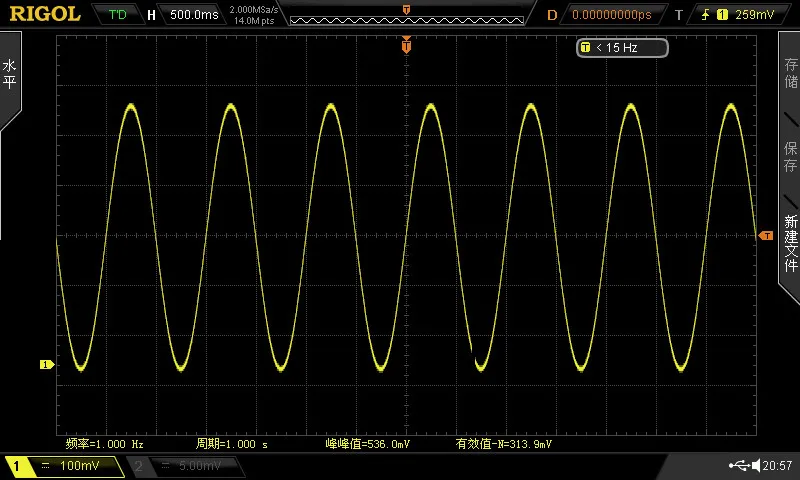Viewport: 800px width, 480px height.
Task: Click the RIGOL logo
Action: coord(45,14)
